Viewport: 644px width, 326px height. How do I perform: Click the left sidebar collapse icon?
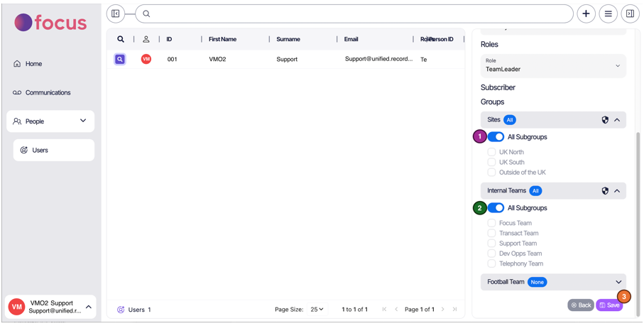pyautogui.click(x=116, y=13)
